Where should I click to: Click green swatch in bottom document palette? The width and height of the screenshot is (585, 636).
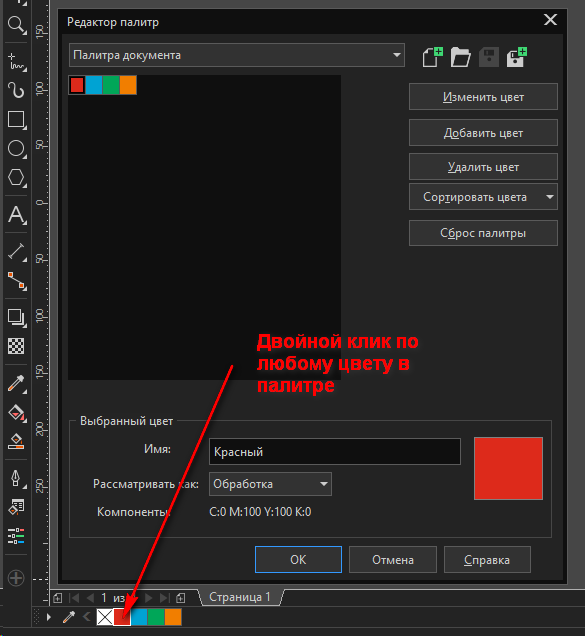pyautogui.click(x=156, y=617)
